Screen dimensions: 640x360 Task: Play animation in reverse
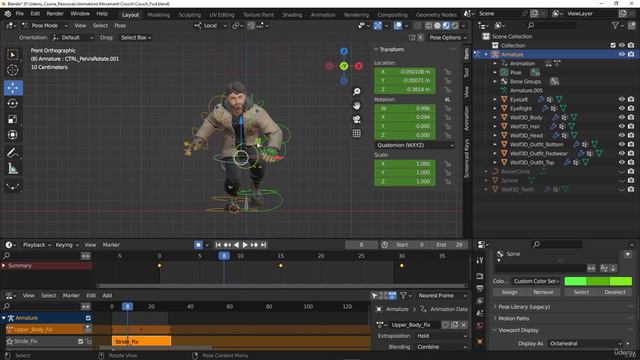point(236,245)
